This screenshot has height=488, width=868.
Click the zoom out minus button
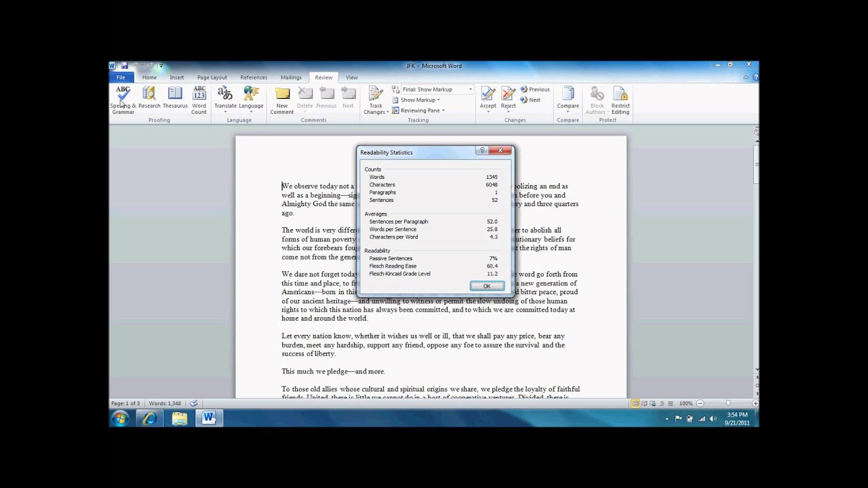click(701, 403)
